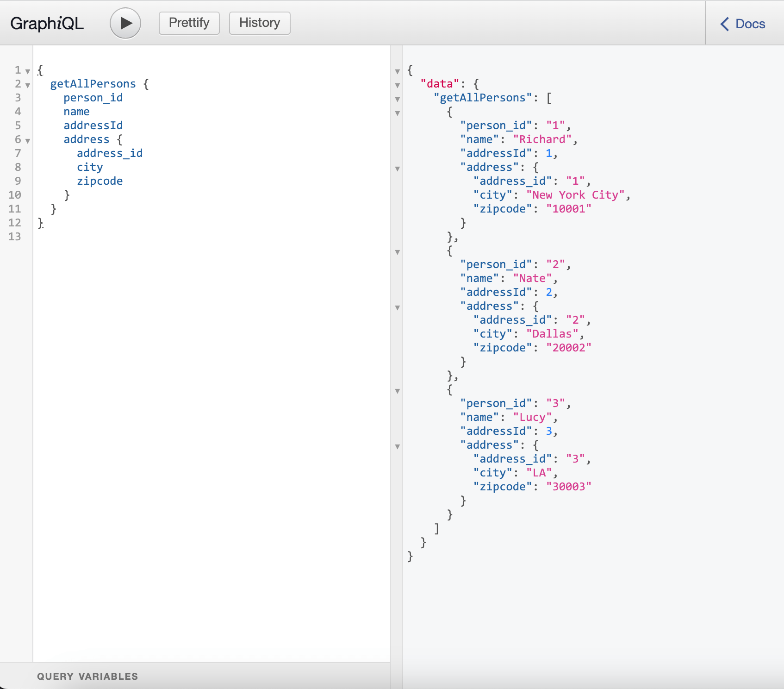The height and width of the screenshot is (689, 784).
Task: Click the "New York City" value in results
Action: [x=575, y=195]
